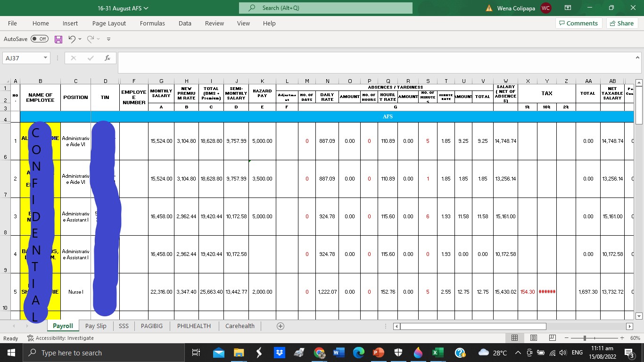This screenshot has height=362, width=644.
Task: Open Ribbon Display Options icon
Action: point(568,8)
